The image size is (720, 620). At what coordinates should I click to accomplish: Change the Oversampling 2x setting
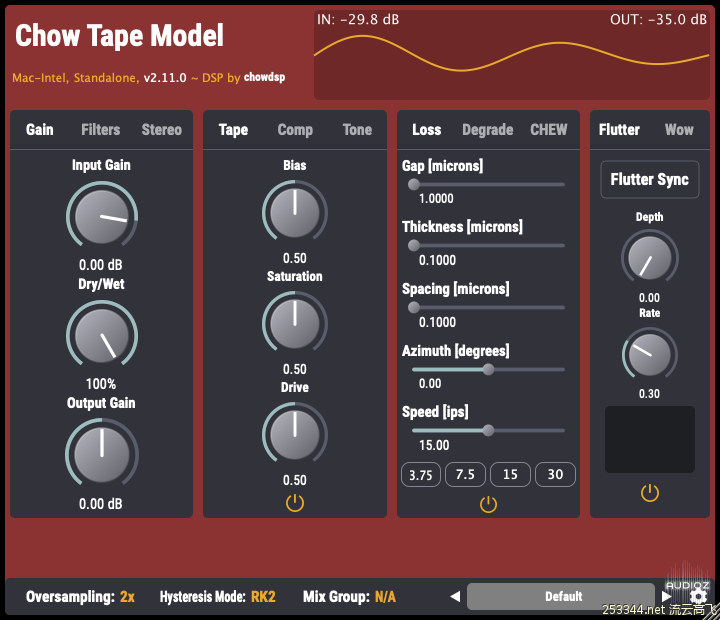(80, 597)
